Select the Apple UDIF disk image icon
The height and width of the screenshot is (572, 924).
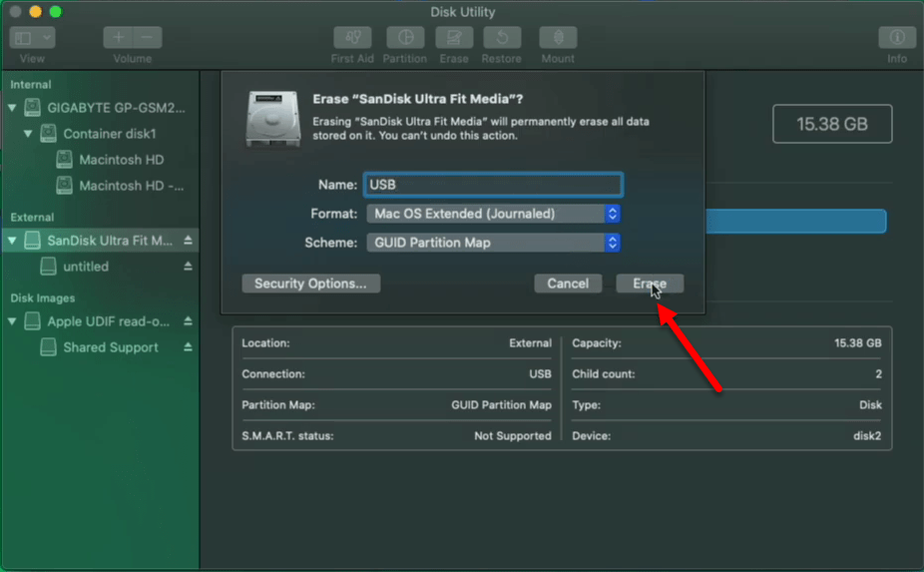pyautogui.click(x=32, y=321)
